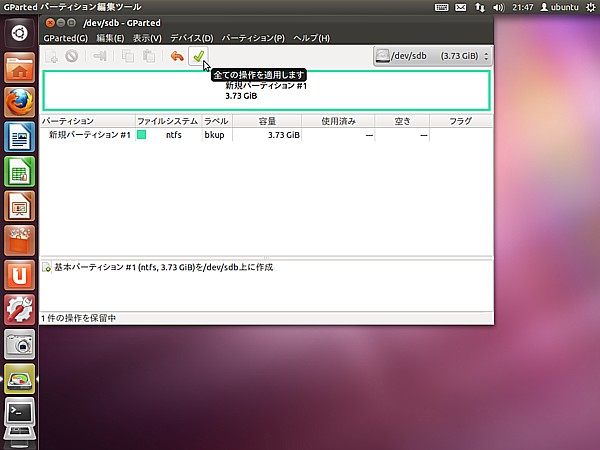Viewport: 600px width, 450px height.
Task: Click the ファイルシステム column header
Action: (168, 121)
